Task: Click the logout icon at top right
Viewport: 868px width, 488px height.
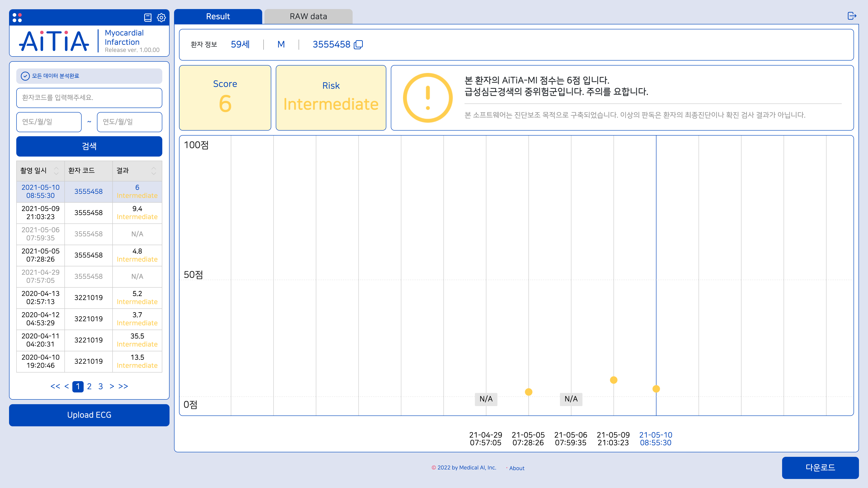Action: (852, 16)
